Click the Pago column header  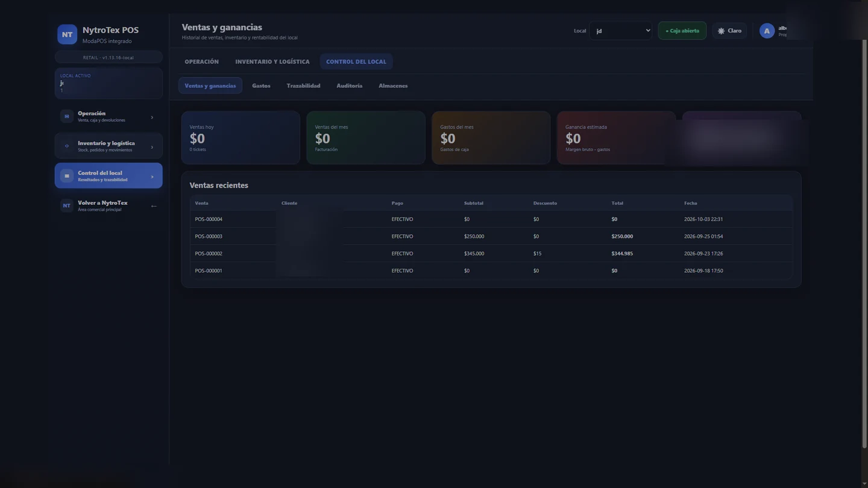397,203
